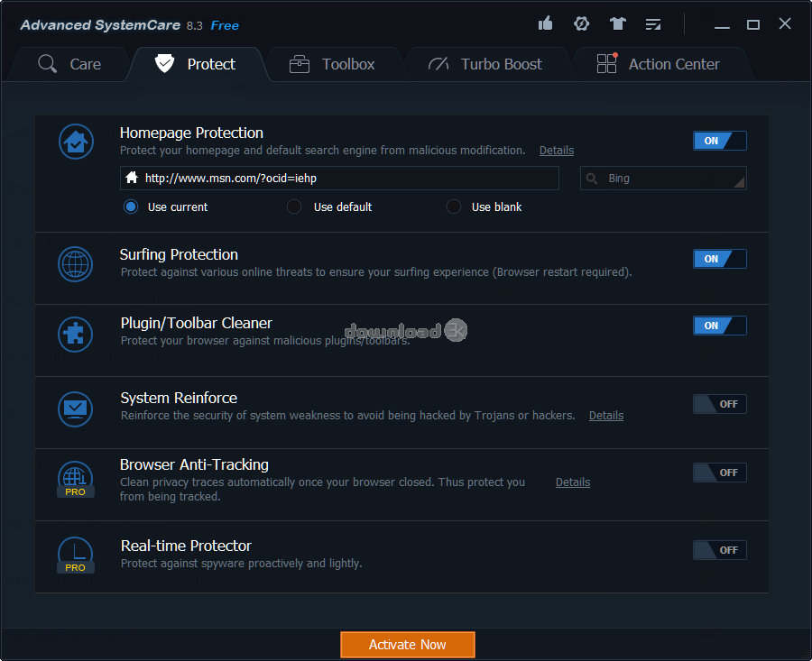Open Details link for Browser Anti-Tracking

573,482
